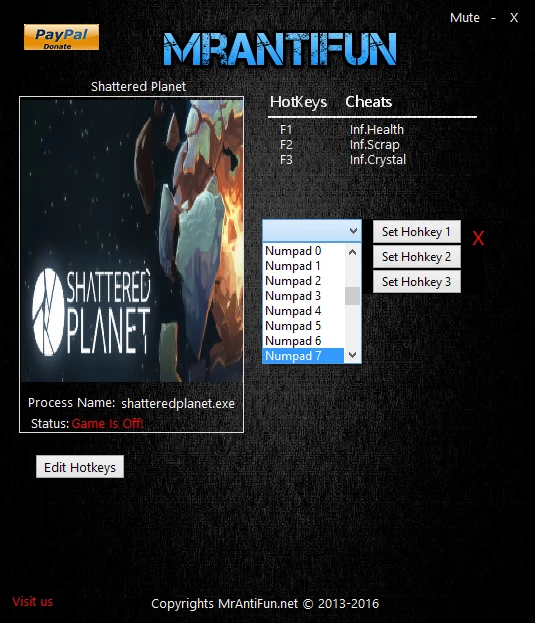Click the Edit Hotkeys button
The image size is (535, 623).
tap(80, 467)
